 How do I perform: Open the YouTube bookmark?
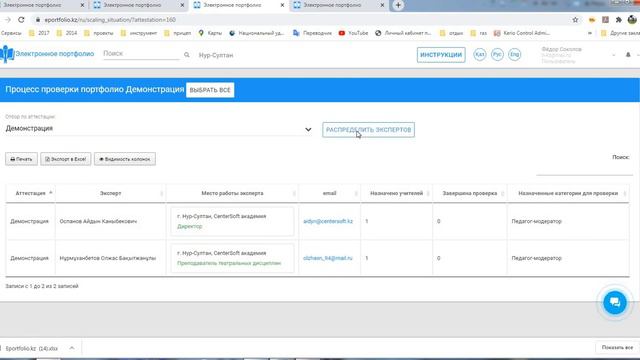click(x=353, y=33)
